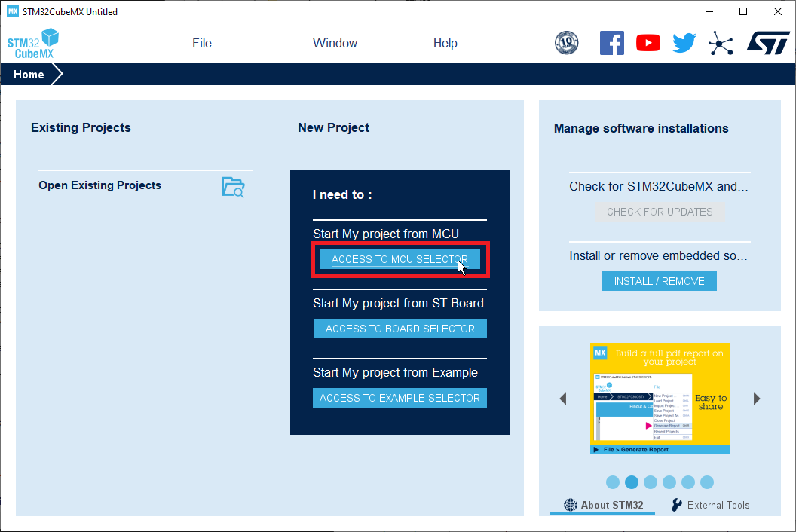
Task: Click 'File > Generate Report' caption in the banner
Action: [x=635, y=449]
